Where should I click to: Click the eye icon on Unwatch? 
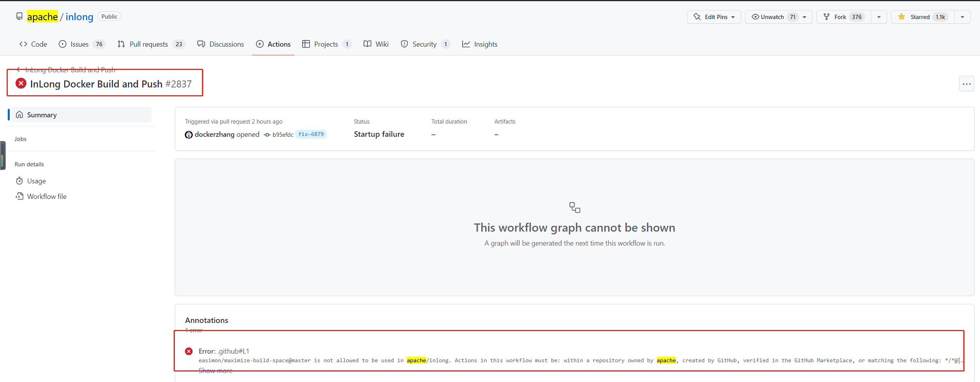click(x=755, y=17)
